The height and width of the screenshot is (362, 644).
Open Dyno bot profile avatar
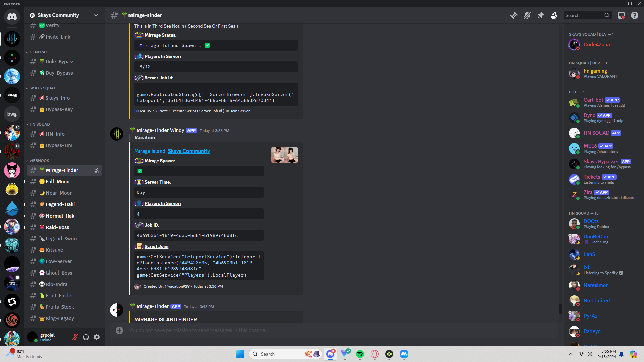coord(574,118)
